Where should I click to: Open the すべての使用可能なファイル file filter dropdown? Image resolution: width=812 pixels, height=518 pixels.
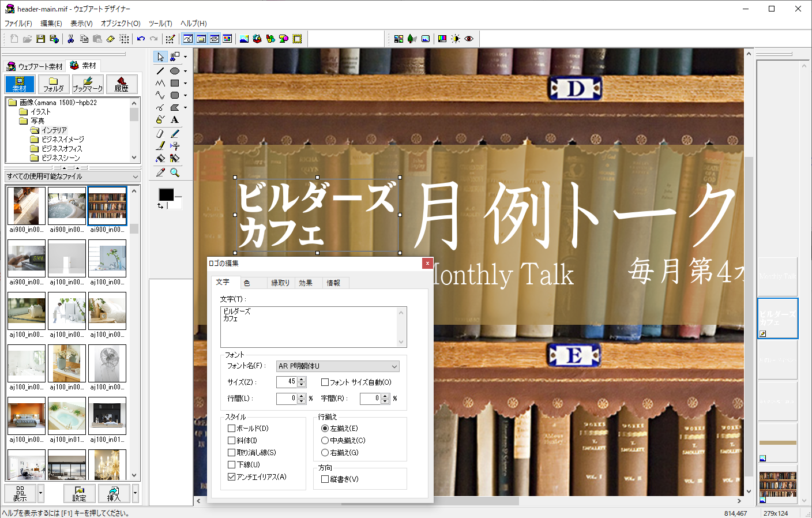(136, 177)
